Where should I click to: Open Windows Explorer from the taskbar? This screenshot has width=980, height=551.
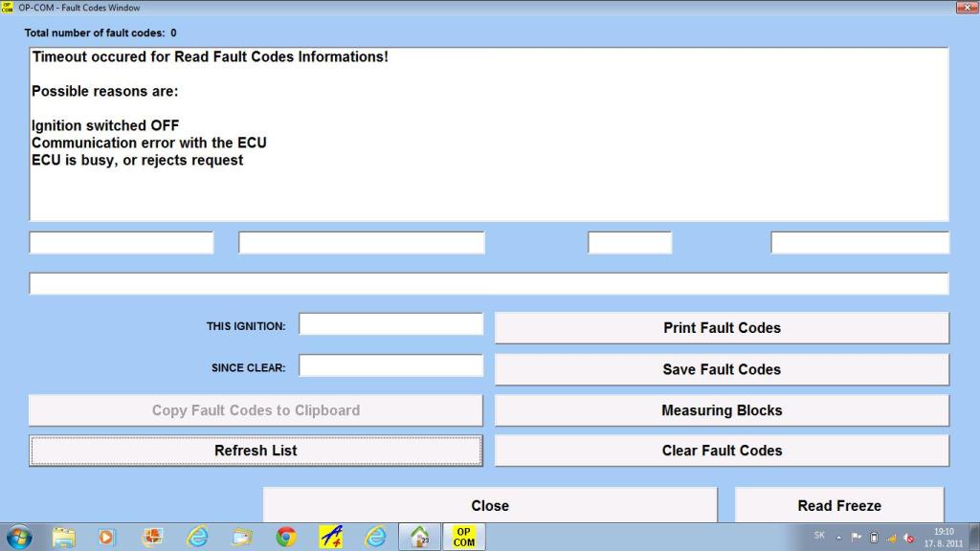click(x=64, y=537)
